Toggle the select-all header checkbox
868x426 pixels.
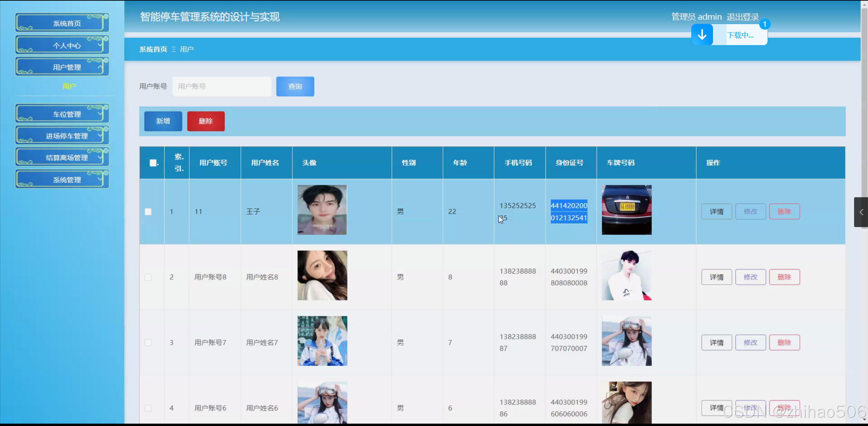point(153,163)
